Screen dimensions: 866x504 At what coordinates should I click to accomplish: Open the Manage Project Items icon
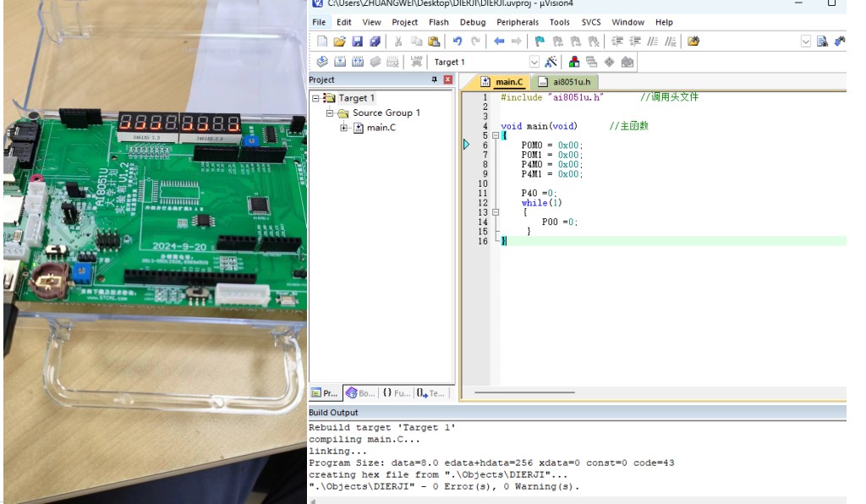574,62
